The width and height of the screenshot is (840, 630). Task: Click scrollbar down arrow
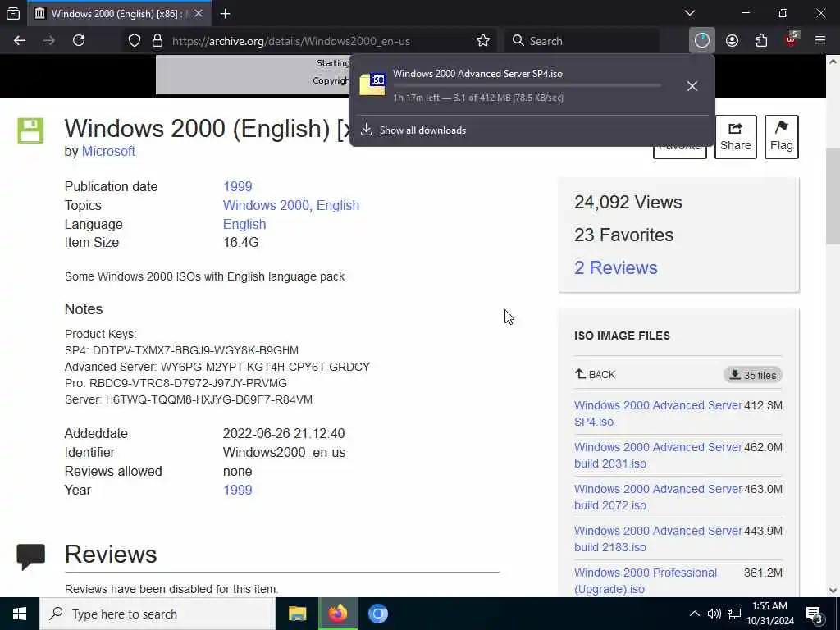[833, 591]
